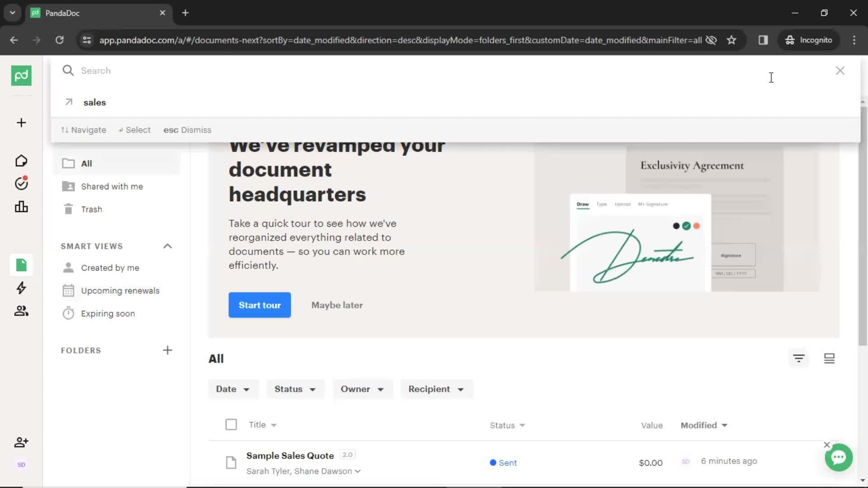868x488 pixels.
Task: Navigate to the Shared with me section
Action: coord(112,186)
